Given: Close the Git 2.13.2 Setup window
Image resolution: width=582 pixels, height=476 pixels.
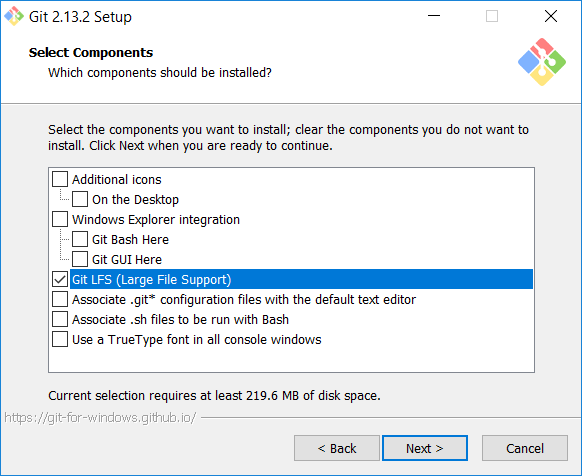Looking at the screenshot, I should pos(551,16).
